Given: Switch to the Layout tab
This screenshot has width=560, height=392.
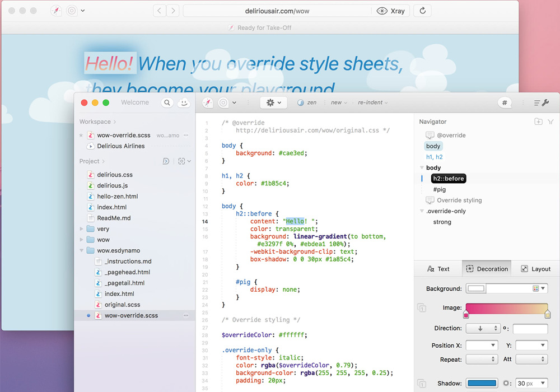Looking at the screenshot, I should pos(535,269).
